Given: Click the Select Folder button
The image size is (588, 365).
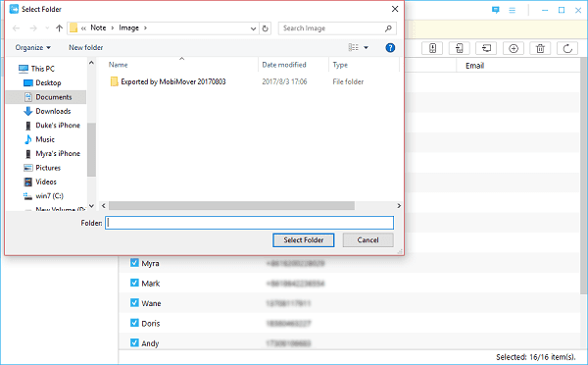Looking at the screenshot, I should pos(304,240).
